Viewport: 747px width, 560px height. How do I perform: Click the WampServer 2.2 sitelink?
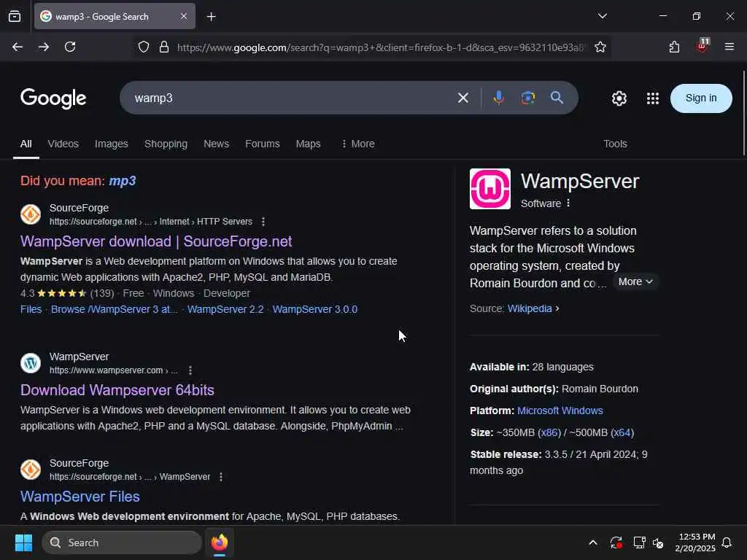[x=225, y=309]
